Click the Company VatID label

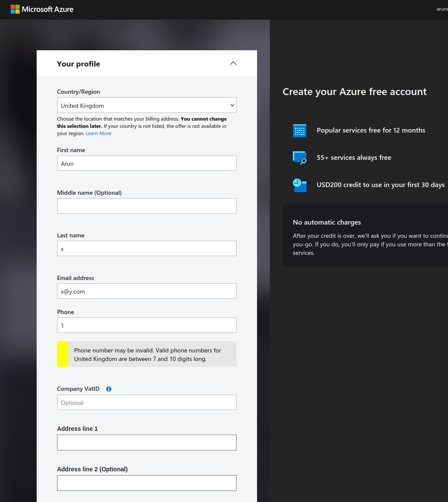78,389
